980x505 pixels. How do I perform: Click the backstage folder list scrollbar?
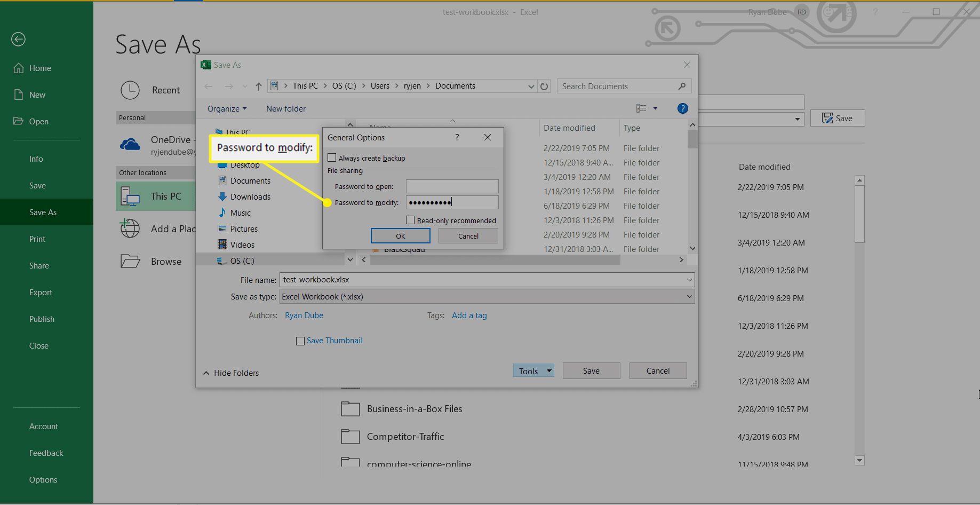click(859, 214)
